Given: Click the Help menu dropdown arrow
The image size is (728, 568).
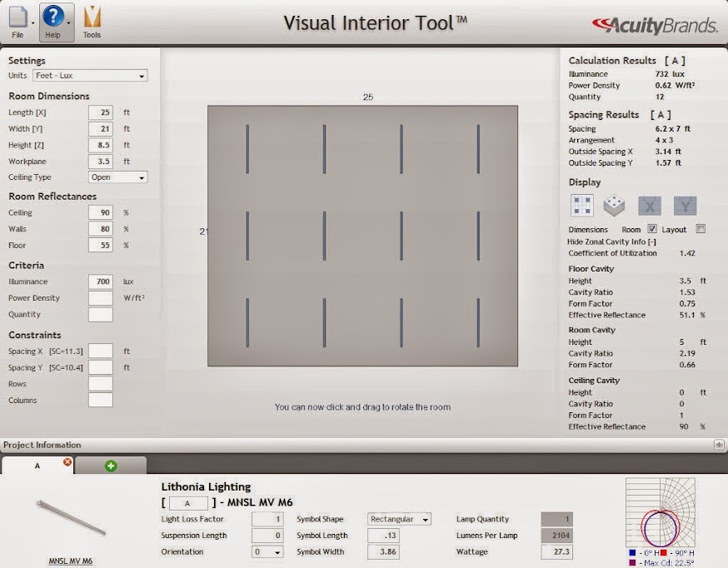Looking at the screenshot, I should click(68, 22).
